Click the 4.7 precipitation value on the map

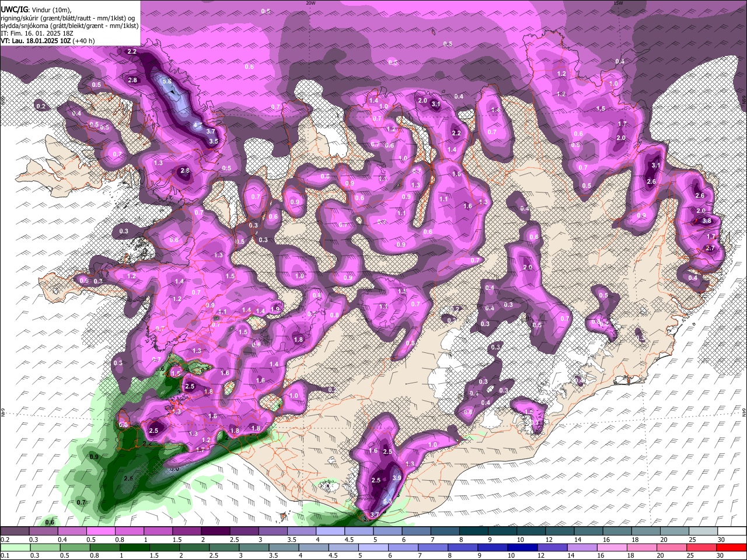tap(198, 124)
